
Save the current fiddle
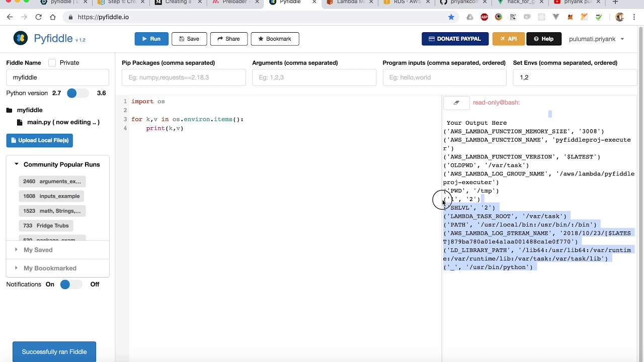[x=189, y=39]
